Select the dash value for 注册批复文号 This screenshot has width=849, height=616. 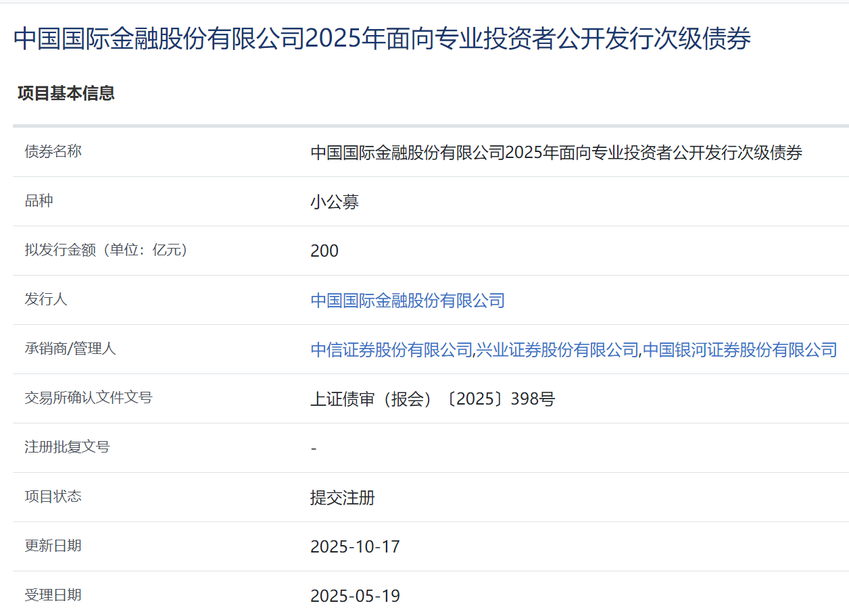pyautogui.click(x=314, y=448)
